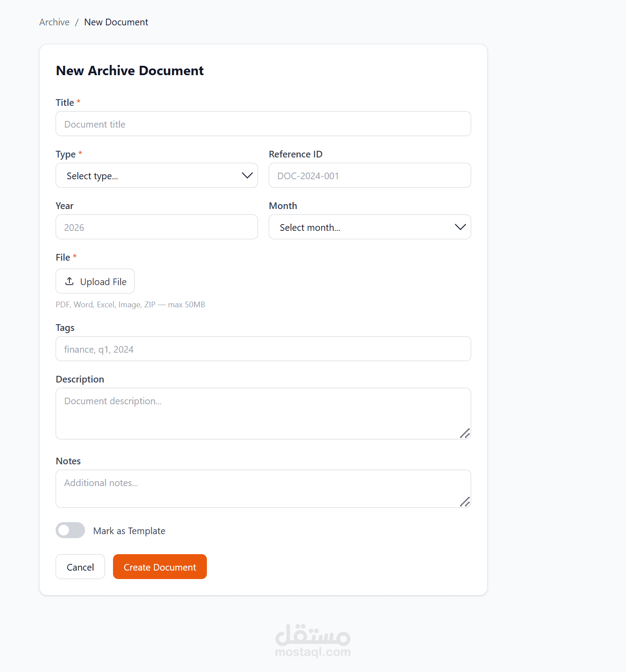
Task: Grab the Description box resize handle
Action: pyautogui.click(x=465, y=433)
